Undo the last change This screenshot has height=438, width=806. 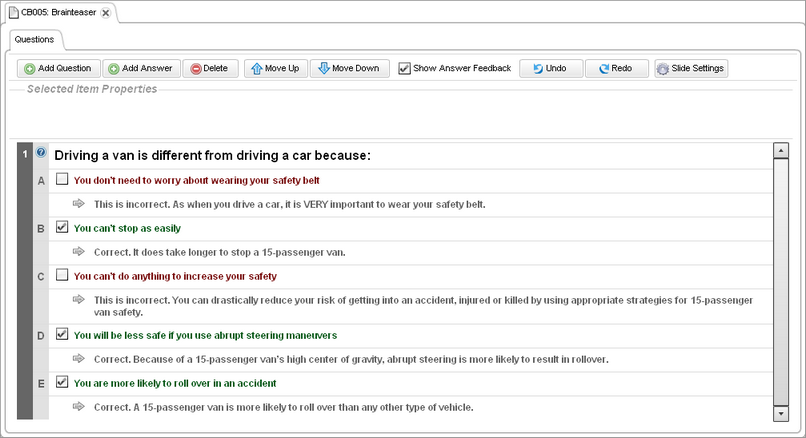550,68
